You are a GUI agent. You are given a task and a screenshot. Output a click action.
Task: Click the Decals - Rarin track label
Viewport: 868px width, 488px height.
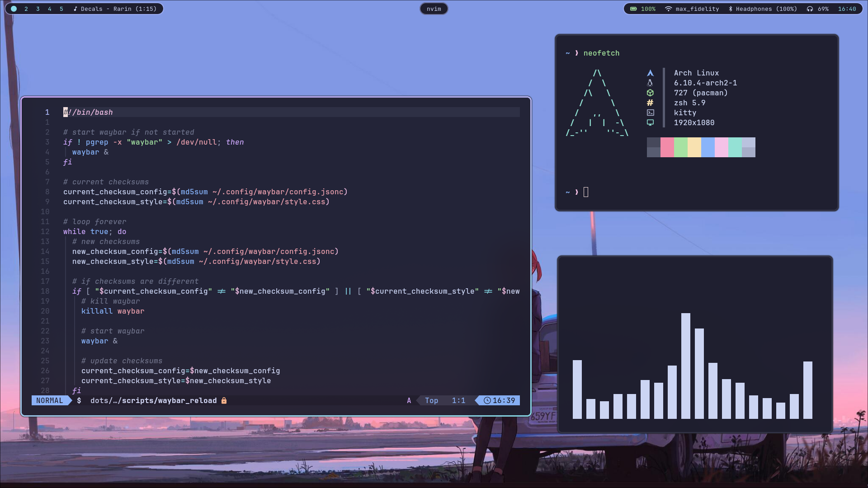[x=118, y=9]
